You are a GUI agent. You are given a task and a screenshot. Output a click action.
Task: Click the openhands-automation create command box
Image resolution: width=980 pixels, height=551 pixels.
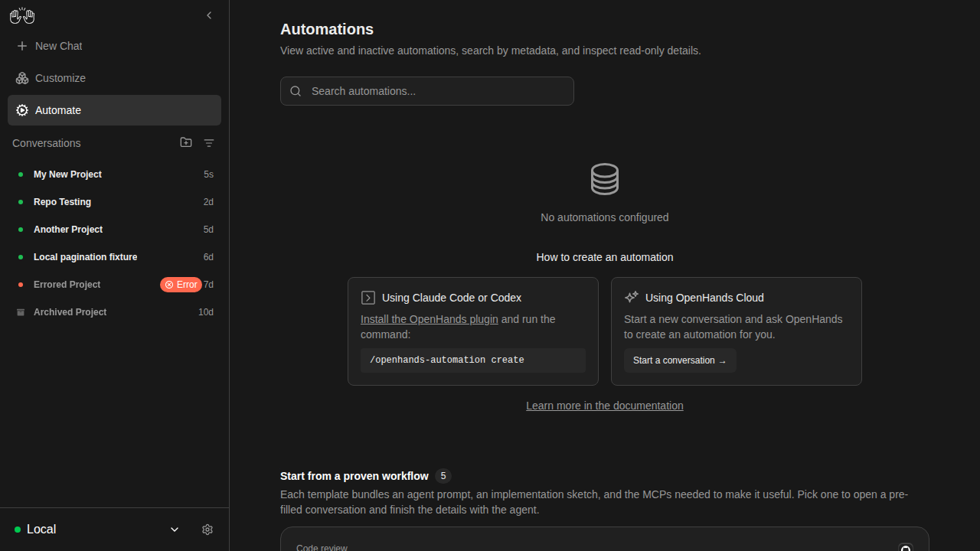(x=473, y=360)
